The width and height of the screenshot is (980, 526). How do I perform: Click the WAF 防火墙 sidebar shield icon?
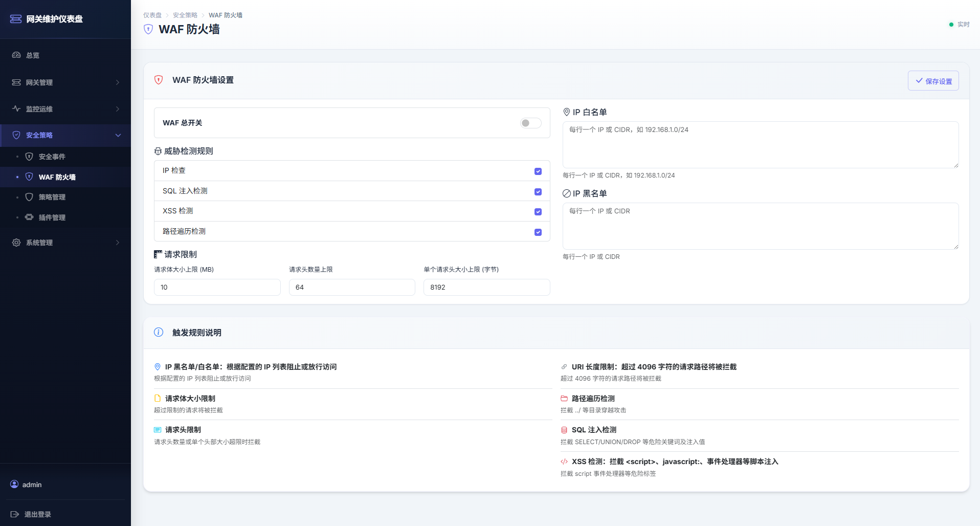[29, 177]
